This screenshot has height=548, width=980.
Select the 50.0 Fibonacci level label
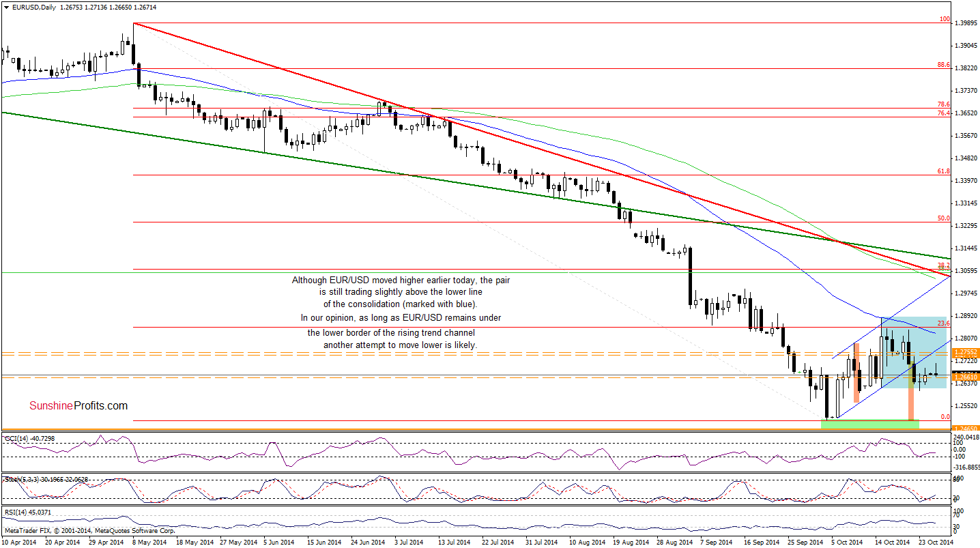coord(944,218)
